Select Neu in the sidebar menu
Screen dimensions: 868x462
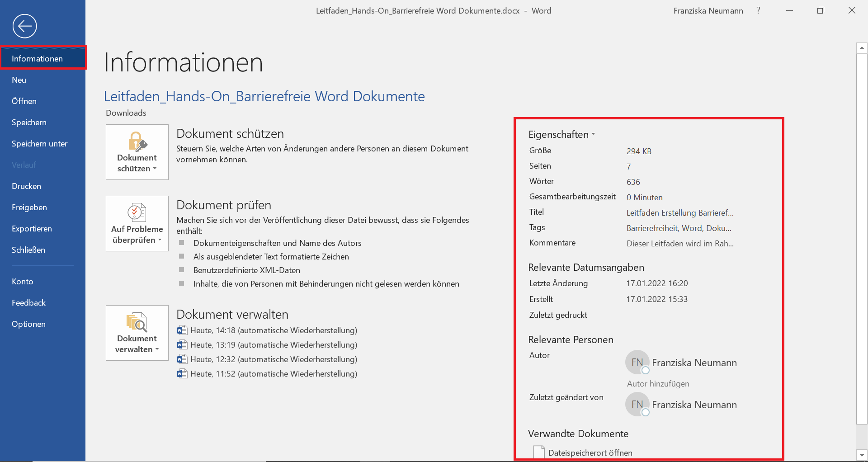(x=19, y=80)
